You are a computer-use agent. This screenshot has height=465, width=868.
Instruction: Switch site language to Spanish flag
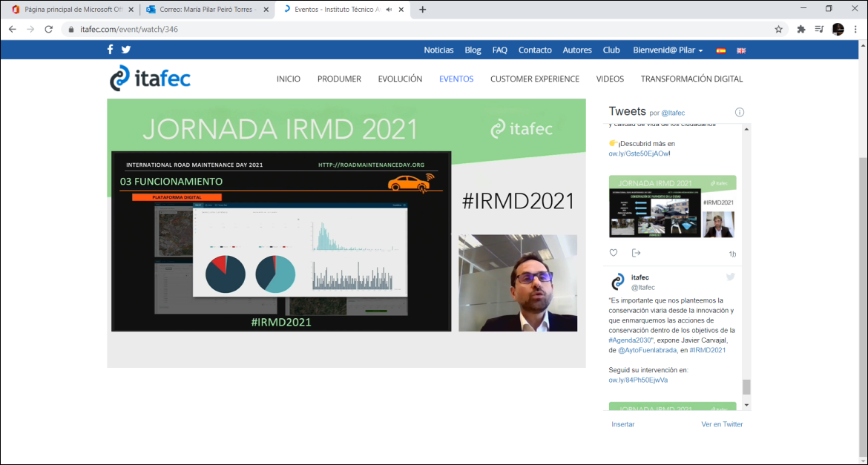tap(720, 50)
